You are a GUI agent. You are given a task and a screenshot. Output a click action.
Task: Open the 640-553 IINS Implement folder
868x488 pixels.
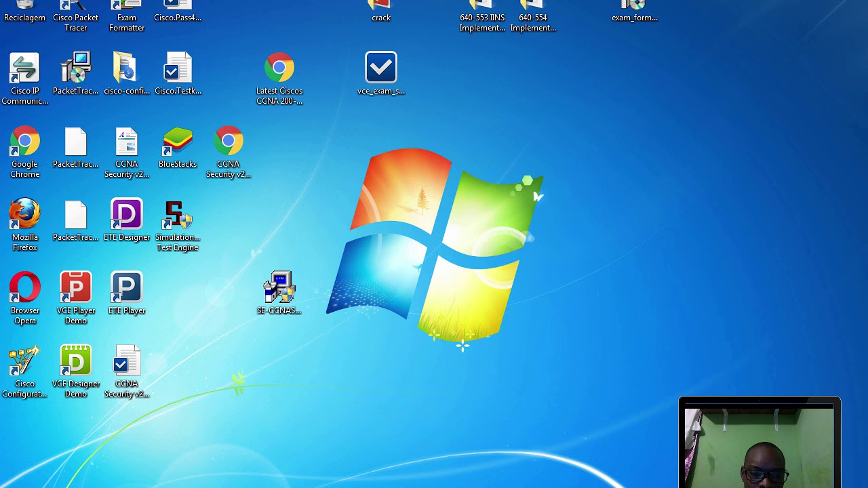[482, 15]
